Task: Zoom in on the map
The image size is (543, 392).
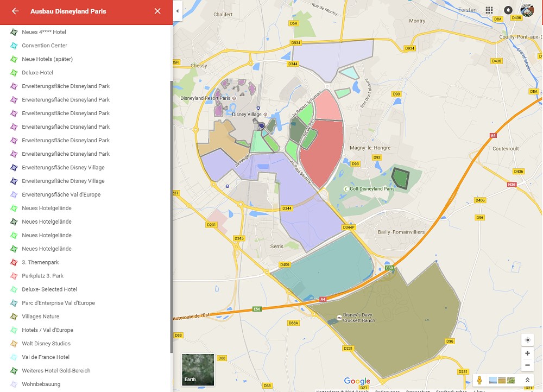Action: [x=527, y=353]
